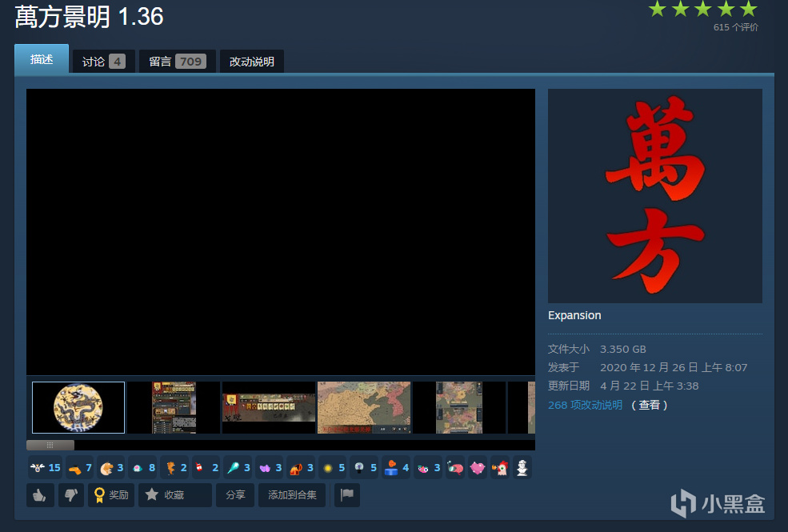Open the 讨论 tab with 4 discussions
788x532 pixels.
pos(103,62)
